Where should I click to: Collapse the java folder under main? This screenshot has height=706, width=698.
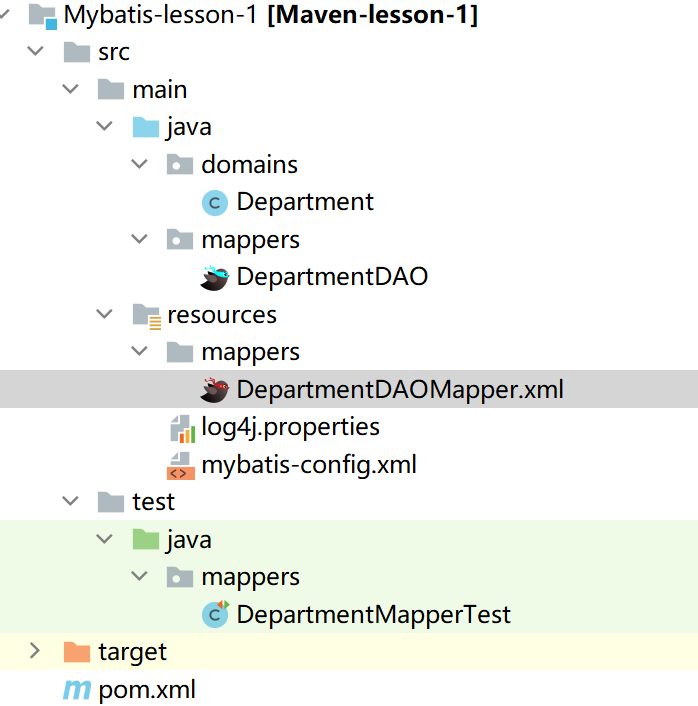(x=104, y=126)
